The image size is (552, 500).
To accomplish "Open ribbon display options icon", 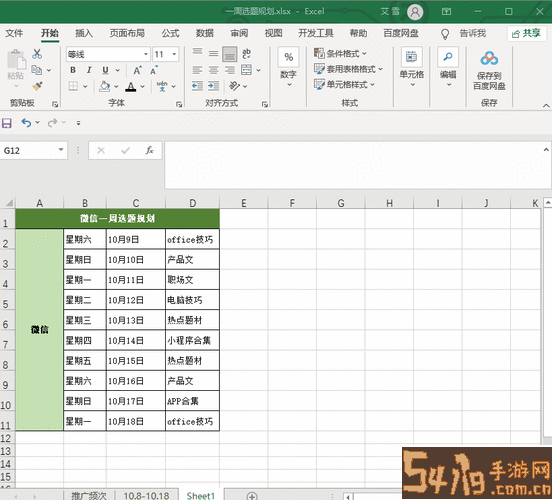I will click(446, 12).
